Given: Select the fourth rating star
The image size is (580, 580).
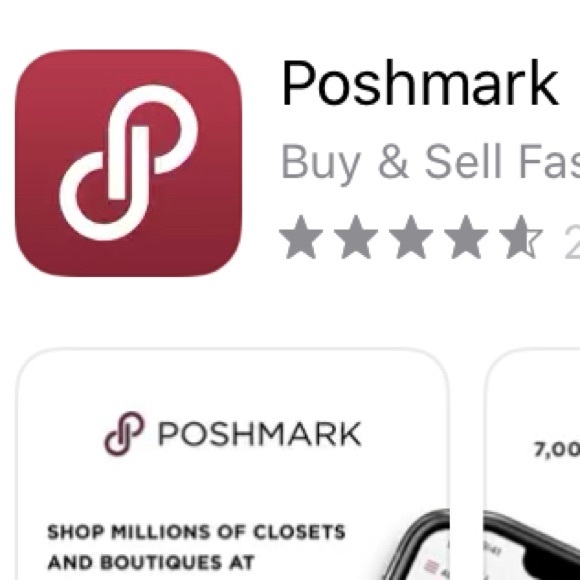Looking at the screenshot, I should click(x=466, y=237).
